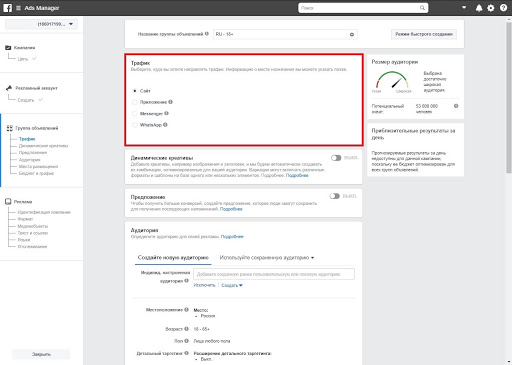Enable the Динамические креативы toggle

336,158
